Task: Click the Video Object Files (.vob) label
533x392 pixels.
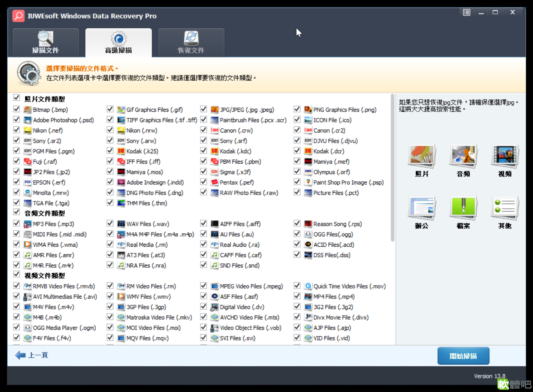Action: (x=251, y=328)
